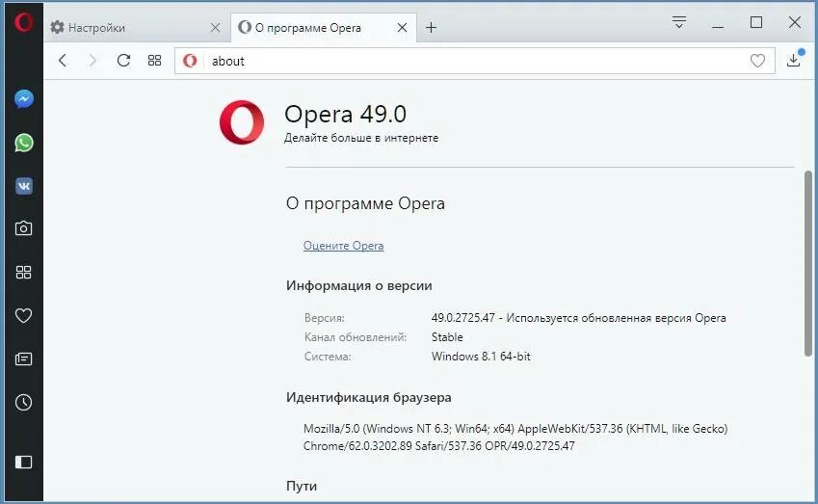Open the Оцените Opera link

click(343, 246)
